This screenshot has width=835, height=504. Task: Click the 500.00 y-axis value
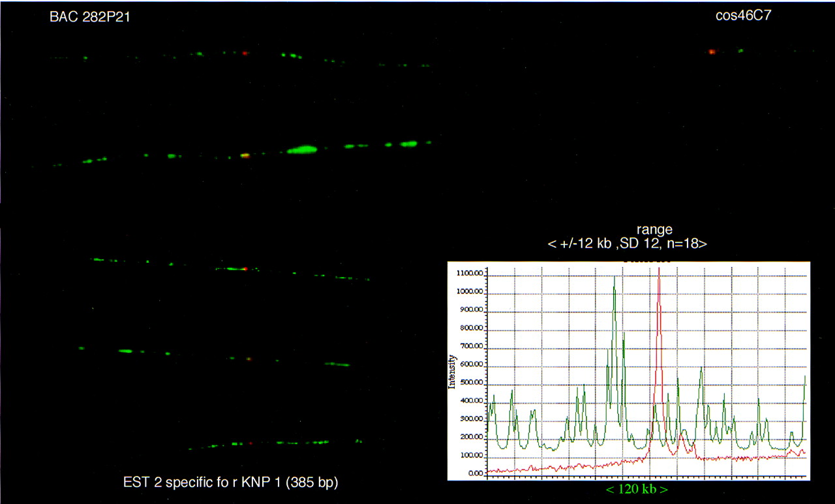pos(471,383)
